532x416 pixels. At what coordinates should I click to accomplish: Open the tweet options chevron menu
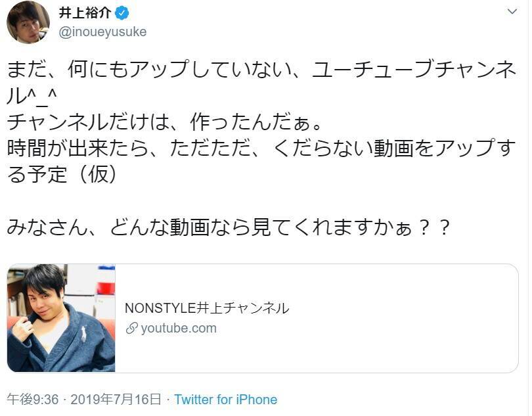tap(513, 12)
